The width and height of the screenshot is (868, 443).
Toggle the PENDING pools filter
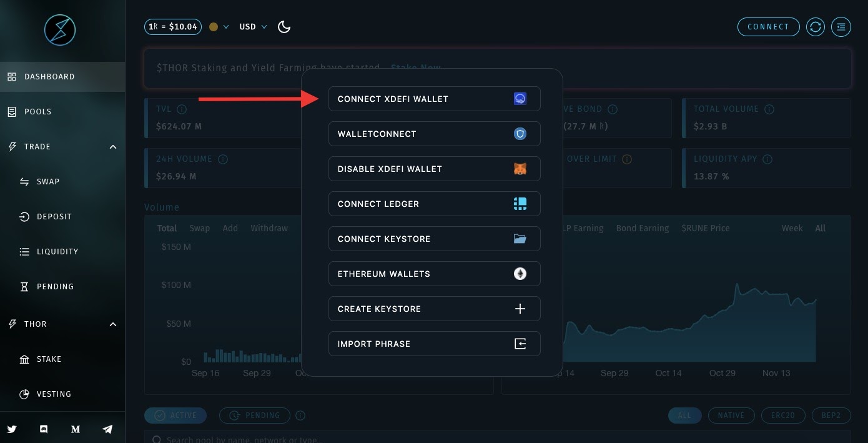coord(255,416)
